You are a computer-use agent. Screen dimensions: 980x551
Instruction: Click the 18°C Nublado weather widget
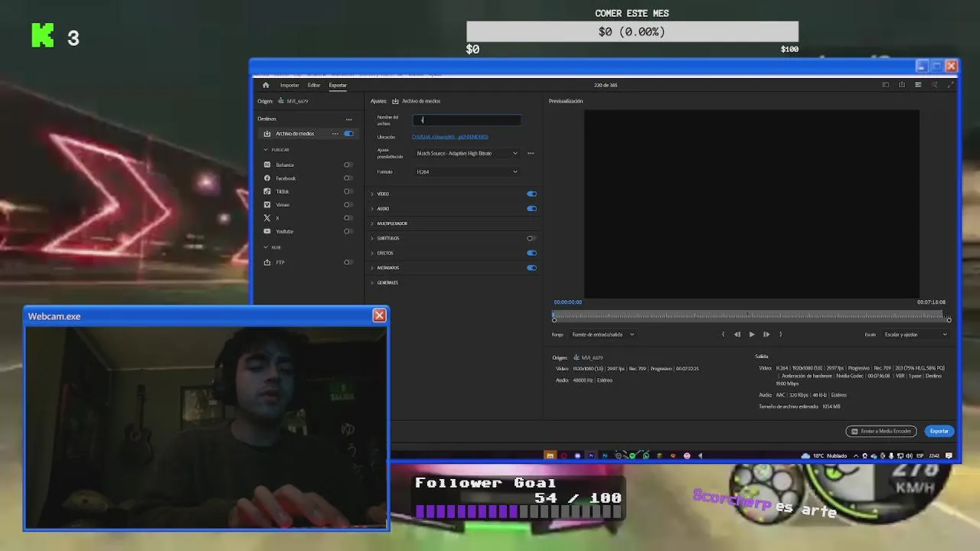(825, 455)
